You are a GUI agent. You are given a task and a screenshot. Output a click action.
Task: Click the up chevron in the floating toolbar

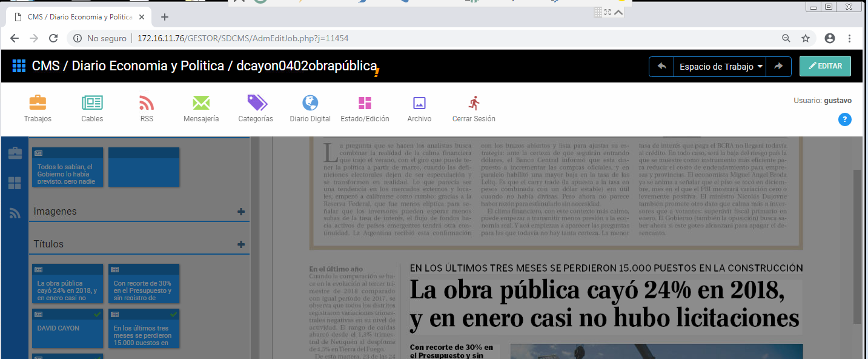pos(618,12)
